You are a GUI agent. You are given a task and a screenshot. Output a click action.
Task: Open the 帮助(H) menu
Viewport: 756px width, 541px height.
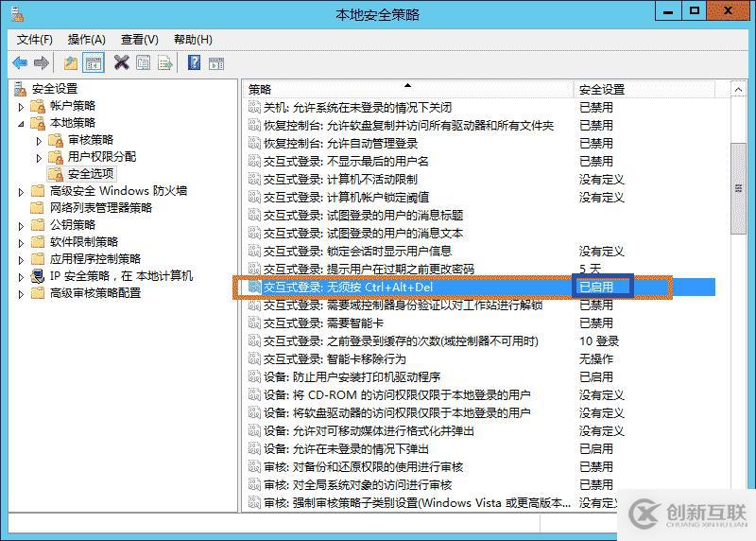click(x=193, y=40)
